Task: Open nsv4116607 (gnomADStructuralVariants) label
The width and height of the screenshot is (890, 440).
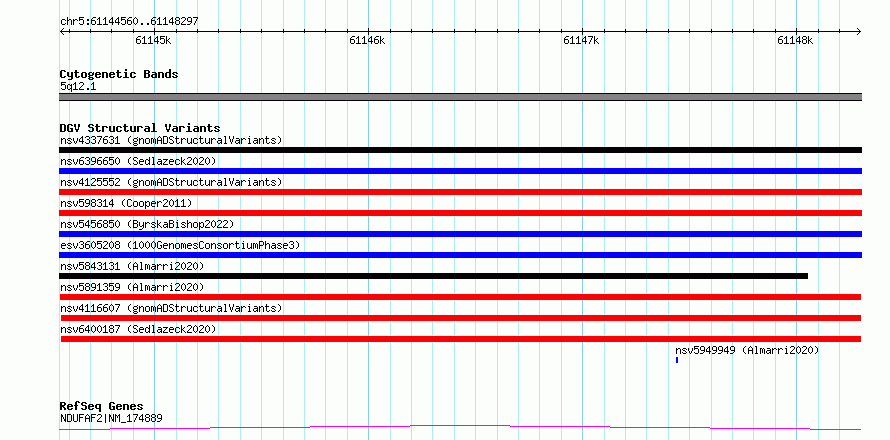Action: (171, 308)
